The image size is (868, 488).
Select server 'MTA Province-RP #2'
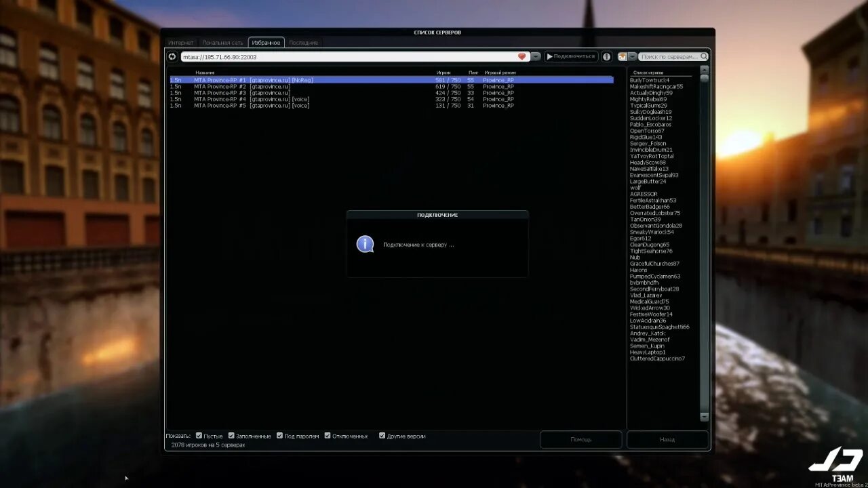click(x=391, y=87)
